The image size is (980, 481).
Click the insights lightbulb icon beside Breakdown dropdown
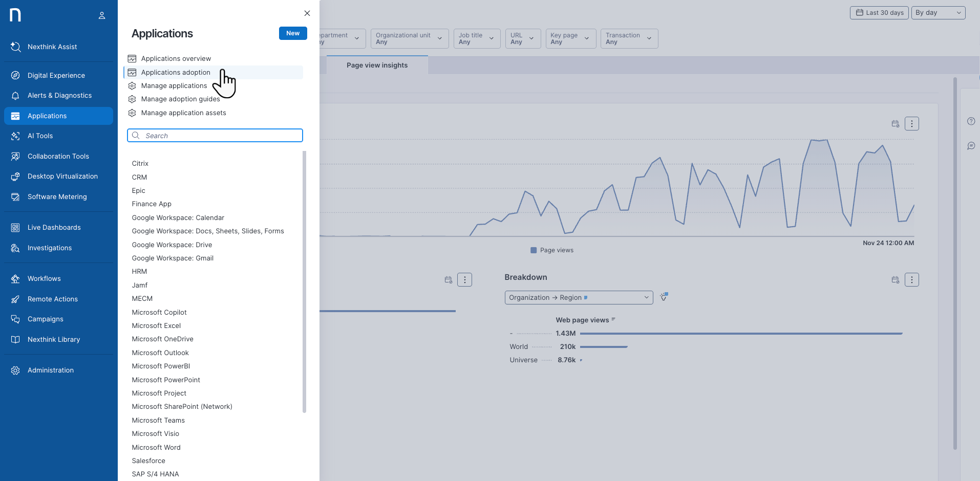click(x=664, y=297)
